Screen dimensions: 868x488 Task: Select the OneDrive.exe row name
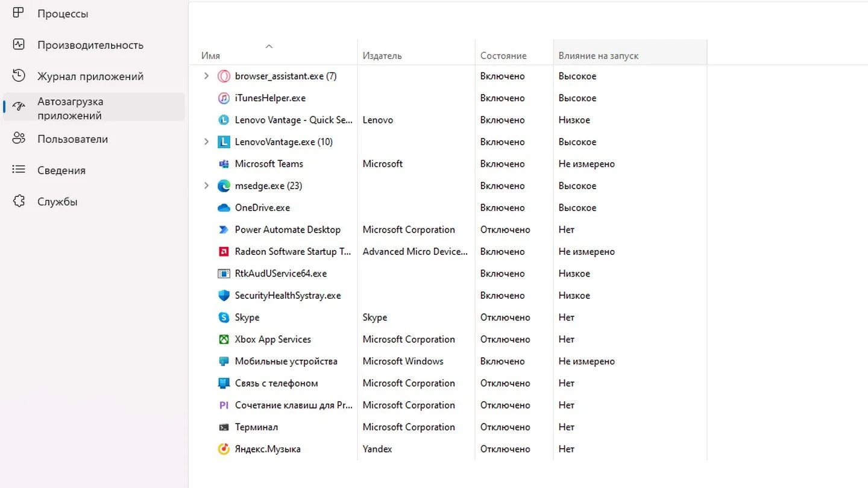click(x=262, y=208)
